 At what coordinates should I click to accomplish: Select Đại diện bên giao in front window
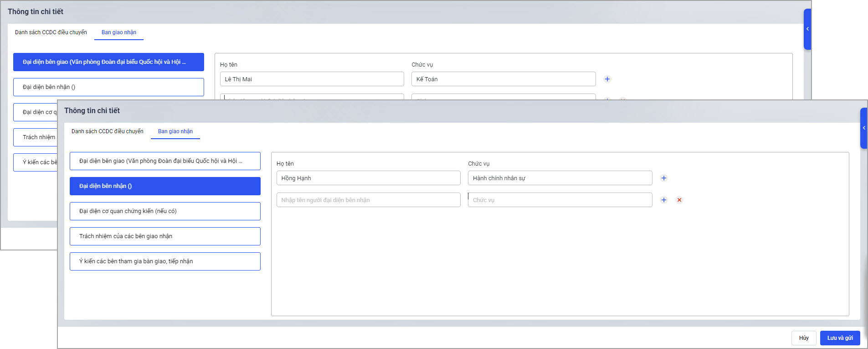[x=165, y=161]
